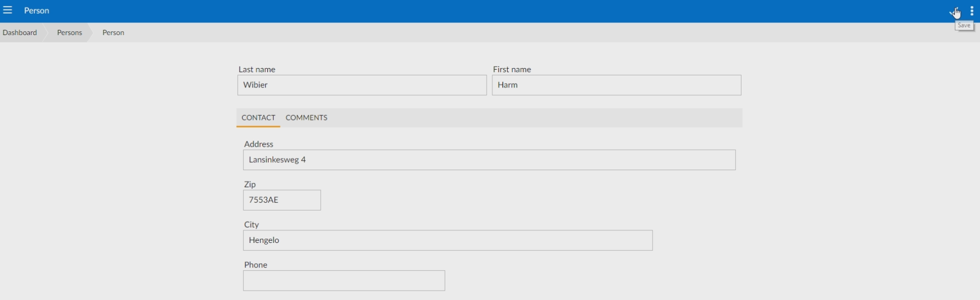
Task: Click the First name label
Action: pyautogui.click(x=511, y=69)
